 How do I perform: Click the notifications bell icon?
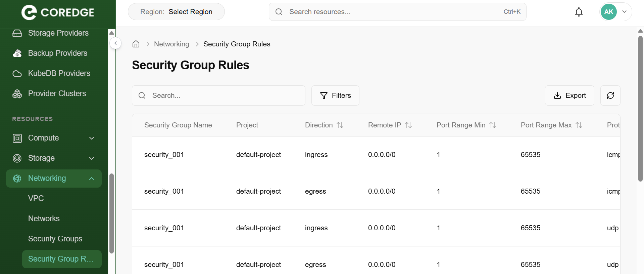(579, 12)
